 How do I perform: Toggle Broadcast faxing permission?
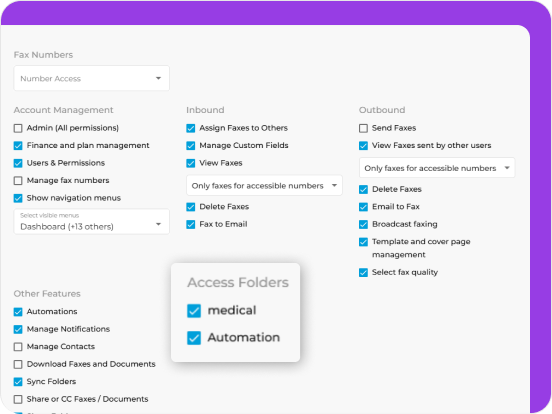pos(363,224)
